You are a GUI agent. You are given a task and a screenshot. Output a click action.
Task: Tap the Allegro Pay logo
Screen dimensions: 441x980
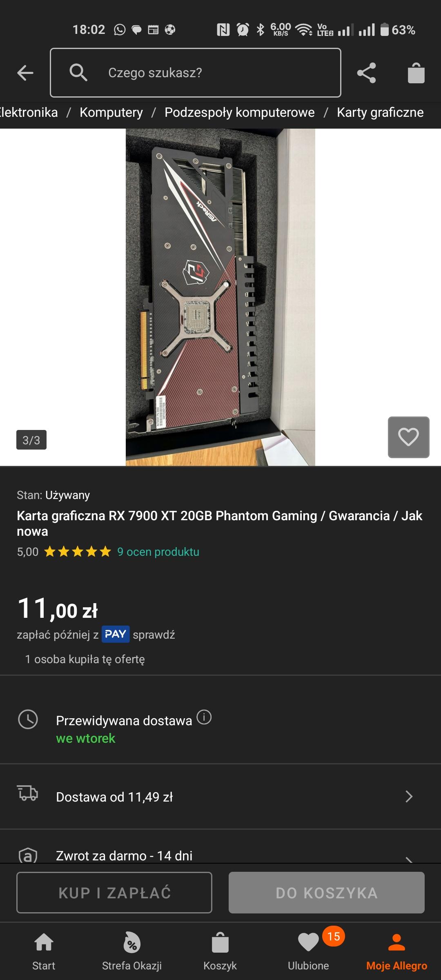coord(116,634)
